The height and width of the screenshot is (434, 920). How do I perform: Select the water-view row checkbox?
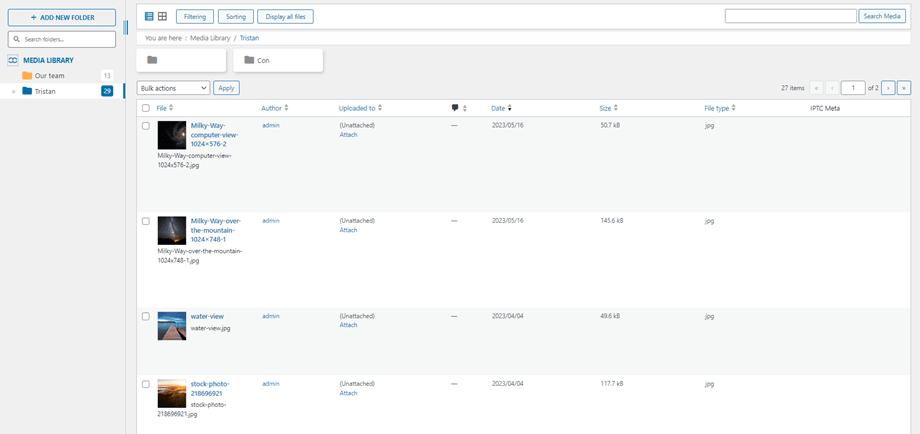(146, 317)
